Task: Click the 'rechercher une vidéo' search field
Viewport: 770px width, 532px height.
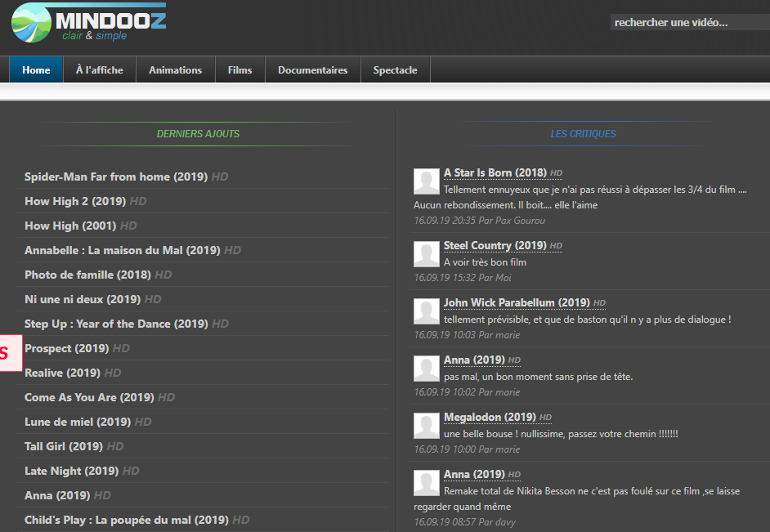Action: (x=690, y=23)
